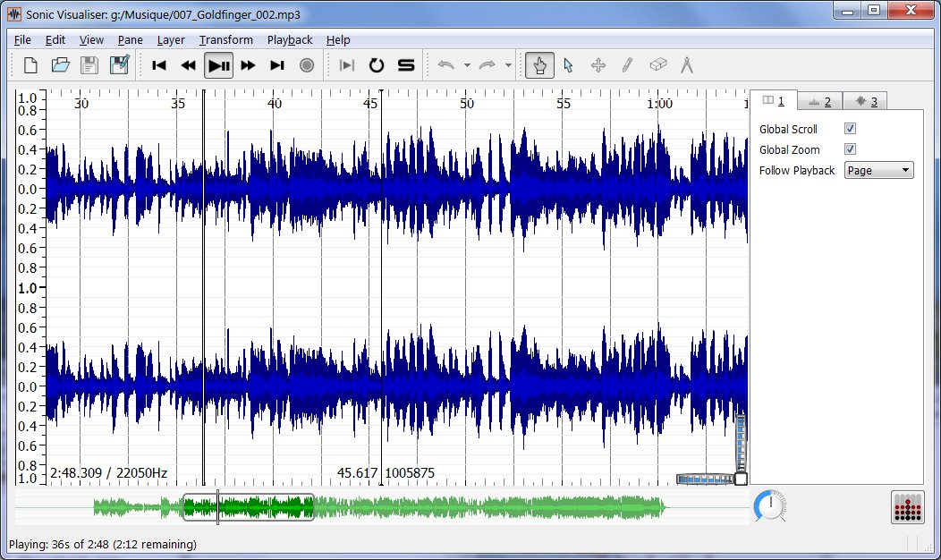
Task: Click the vertical zoom thumbwheel
Action: pos(742,443)
